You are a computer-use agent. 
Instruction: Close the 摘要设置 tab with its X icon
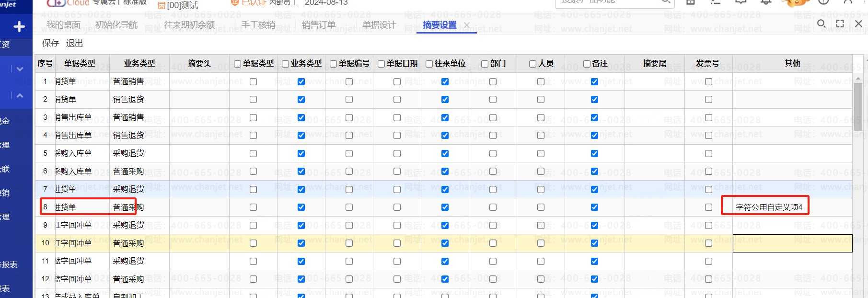click(467, 25)
